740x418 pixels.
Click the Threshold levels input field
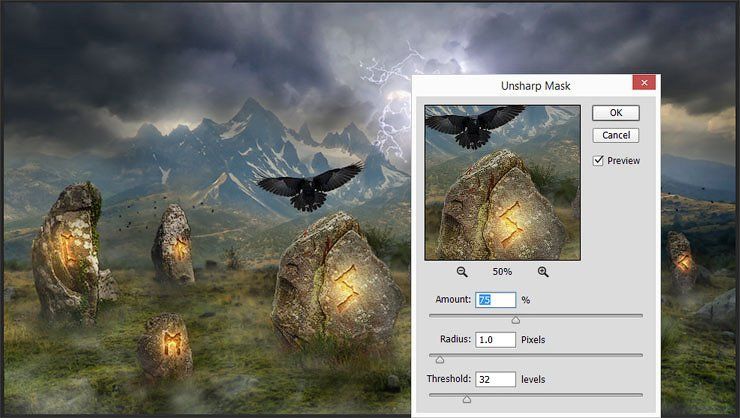coord(496,379)
